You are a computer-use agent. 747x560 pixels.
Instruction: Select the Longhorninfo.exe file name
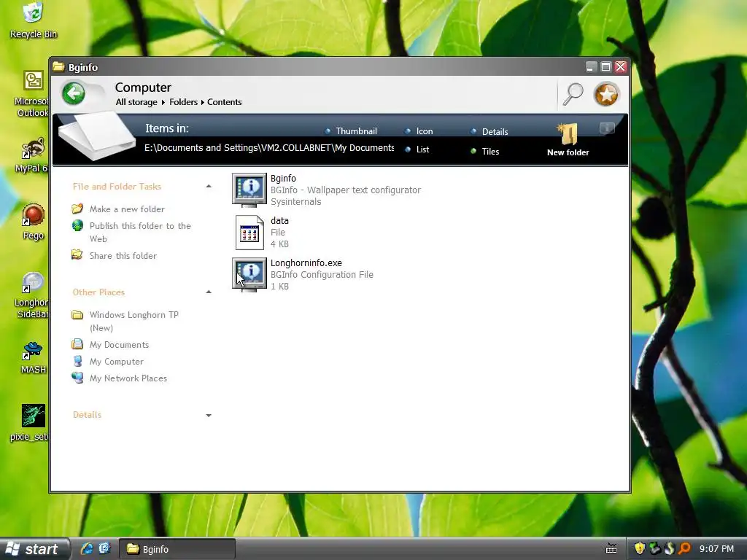click(306, 262)
